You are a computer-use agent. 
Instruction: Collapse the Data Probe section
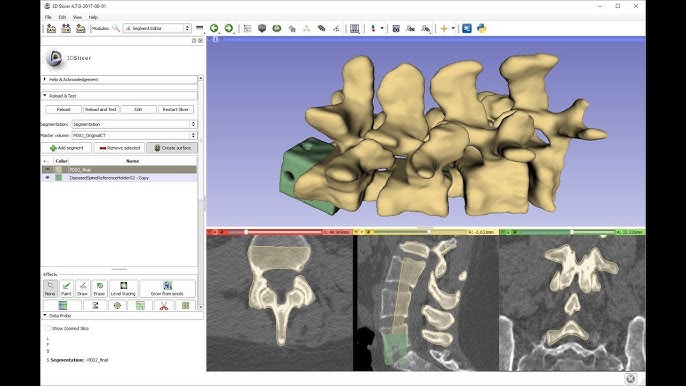[x=122, y=316]
